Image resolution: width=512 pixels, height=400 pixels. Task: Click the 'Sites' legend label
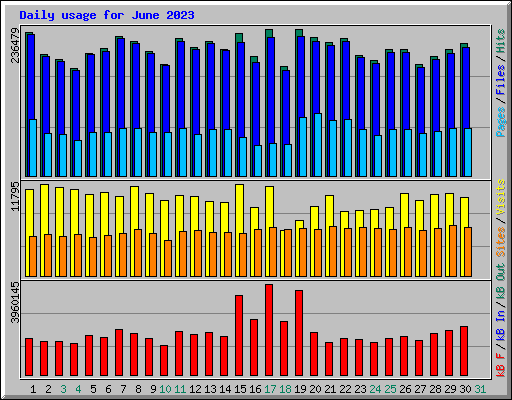500,241
